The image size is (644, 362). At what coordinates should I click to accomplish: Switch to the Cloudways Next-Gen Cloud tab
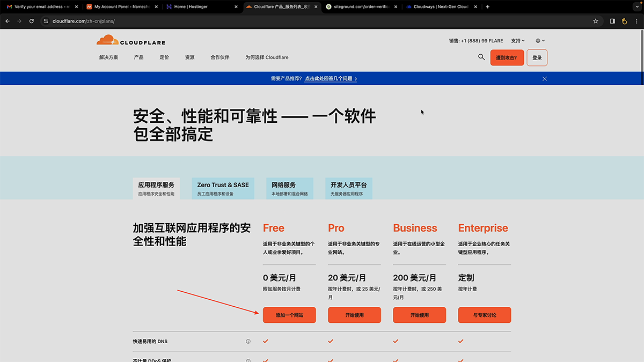click(441, 7)
